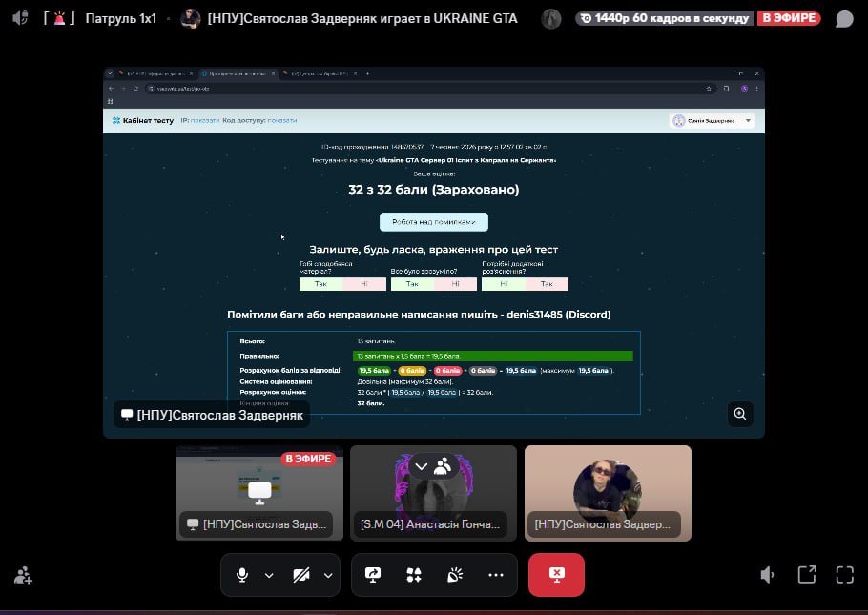This screenshot has width=868, height=615.
Task: Click the voice channel speaker icon
Action: pyautogui.click(x=20, y=18)
